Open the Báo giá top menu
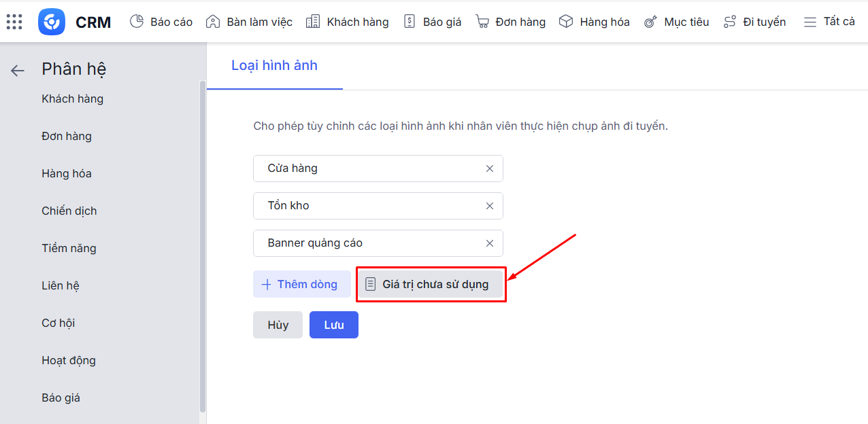 point(433,22)
